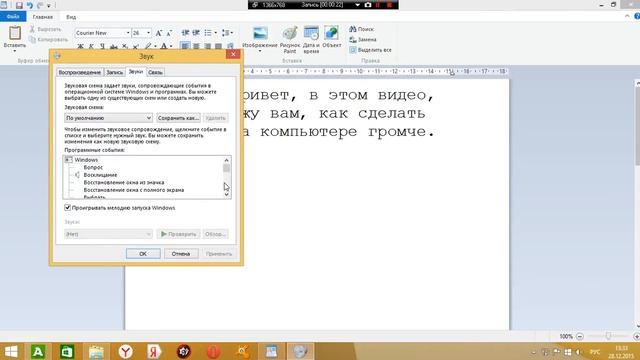The height and width of the screenshot is (360, 640).
Task: Center-align the text
Action: [x=196, y=46]
